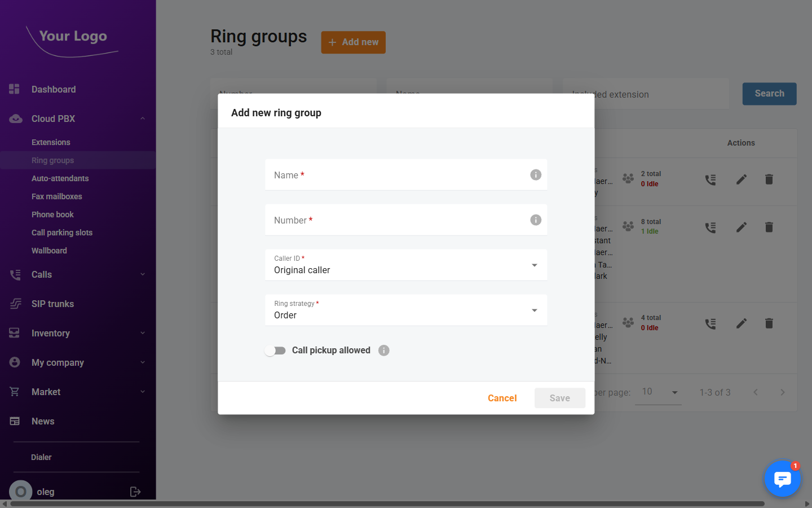812x508 pixels.
Task: Edit the first ring group
Action: [x=741, y=179]
